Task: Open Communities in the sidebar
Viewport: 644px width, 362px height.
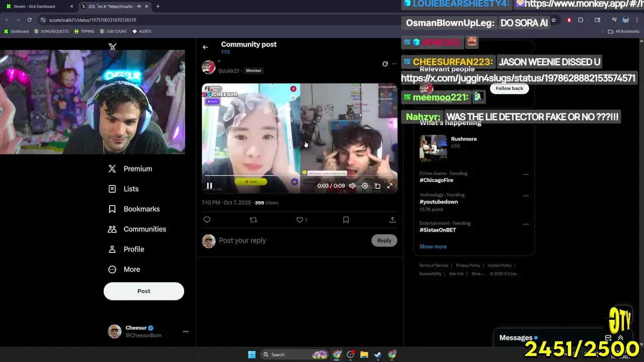Action: 137,229
